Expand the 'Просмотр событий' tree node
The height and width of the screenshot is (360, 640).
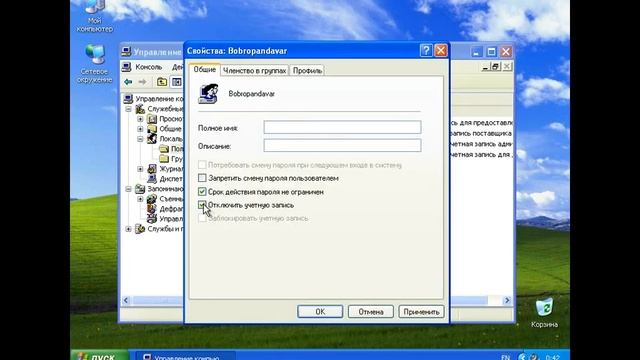pos(140,119)
